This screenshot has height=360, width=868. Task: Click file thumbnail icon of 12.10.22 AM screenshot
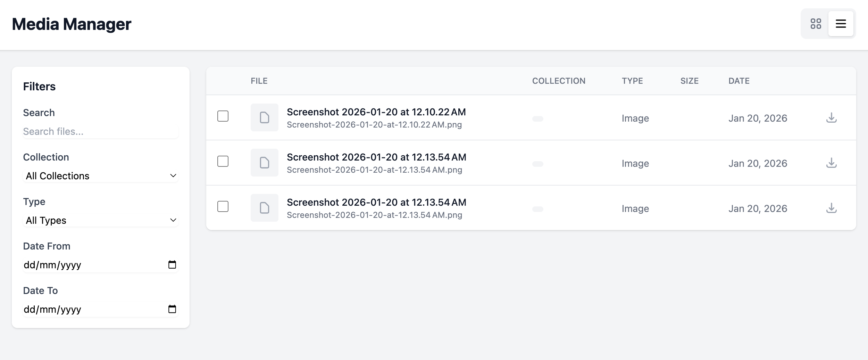tap(264, 118)
